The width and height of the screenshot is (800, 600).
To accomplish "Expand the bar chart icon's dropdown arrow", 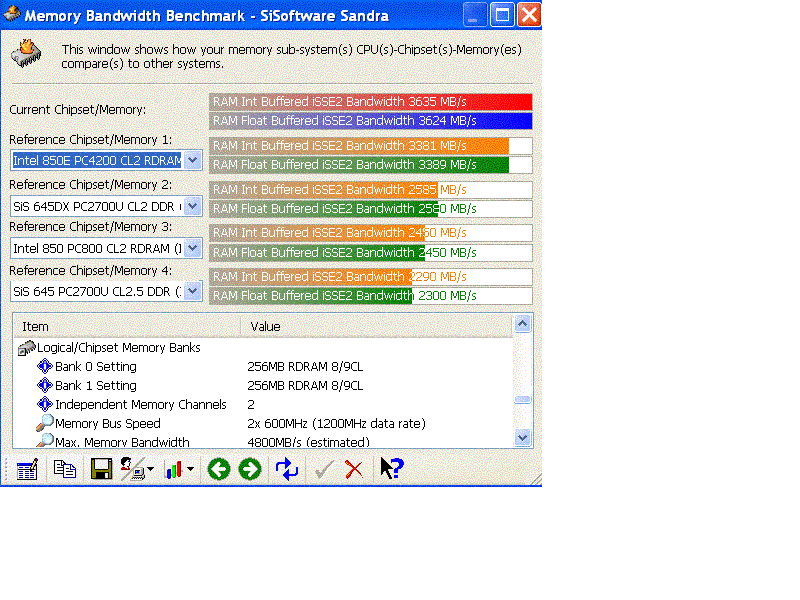I will point(190,469).
